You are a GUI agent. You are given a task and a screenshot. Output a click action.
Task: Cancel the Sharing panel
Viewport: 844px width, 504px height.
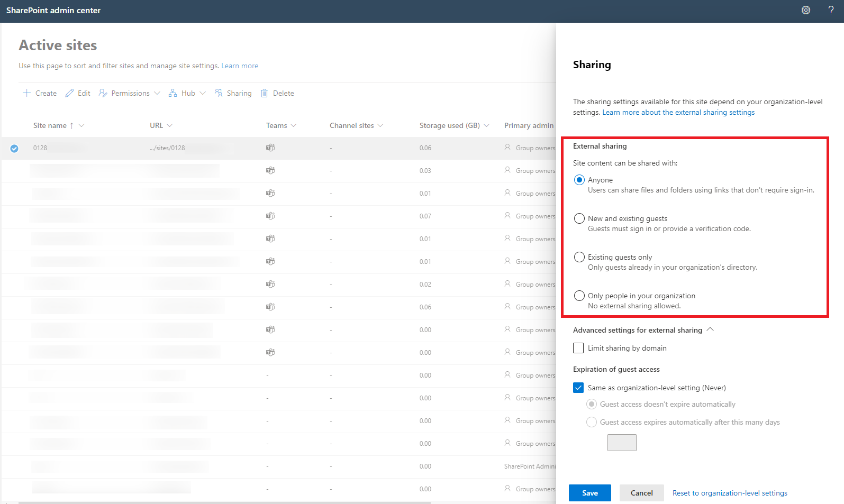[642, 493]
